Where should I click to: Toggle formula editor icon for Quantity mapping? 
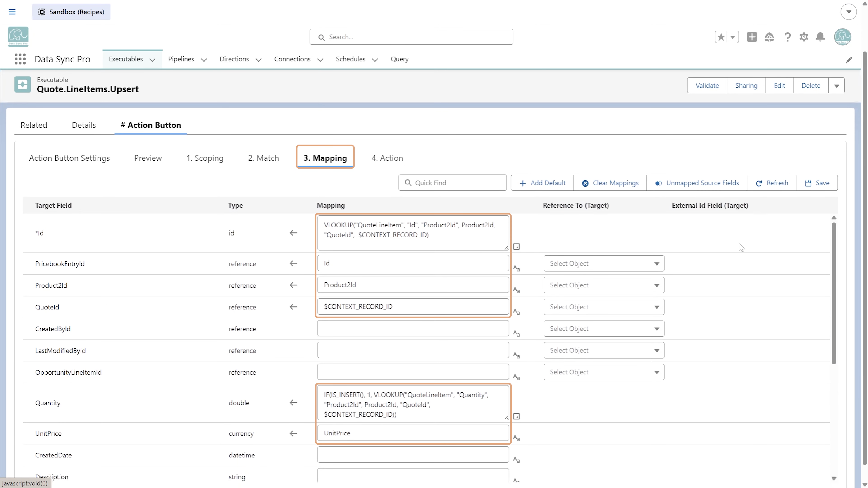point(516,416)
